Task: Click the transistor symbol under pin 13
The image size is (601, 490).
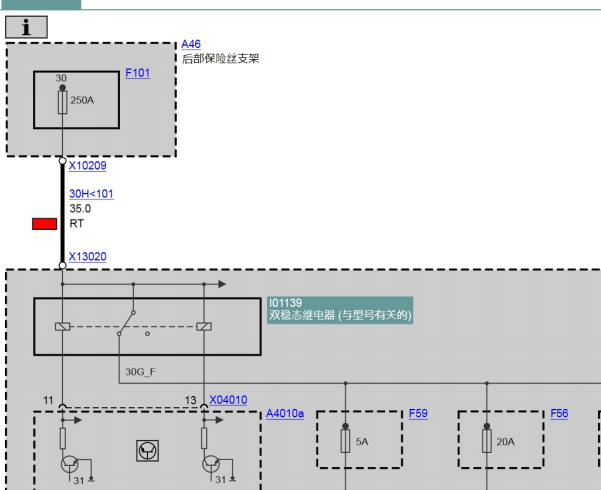Action: point(212,465)
